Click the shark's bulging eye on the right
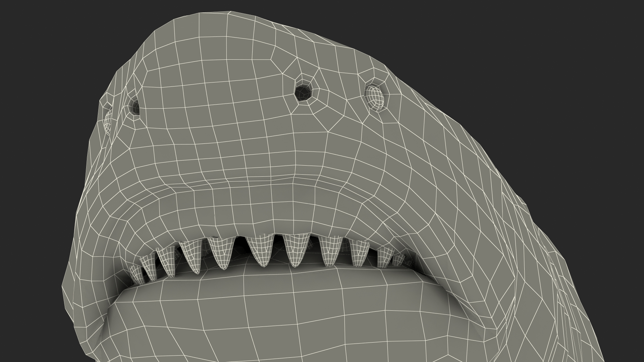This screenshot has height=362, width=644. tap(374, 98)
